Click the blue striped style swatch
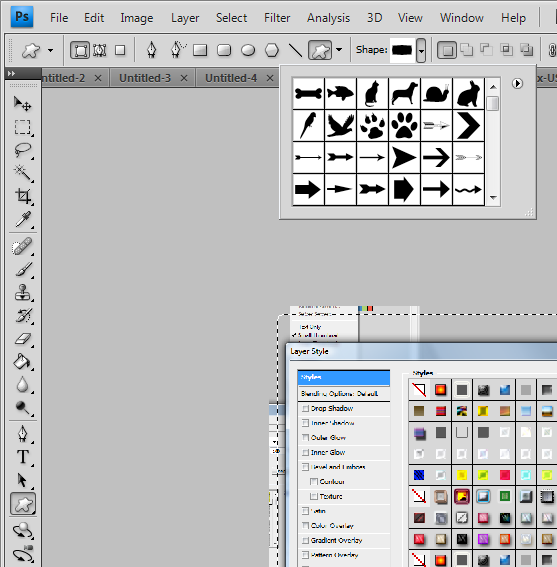The width and height of the screenshot is (557, 567). click(x=419, y=475)
